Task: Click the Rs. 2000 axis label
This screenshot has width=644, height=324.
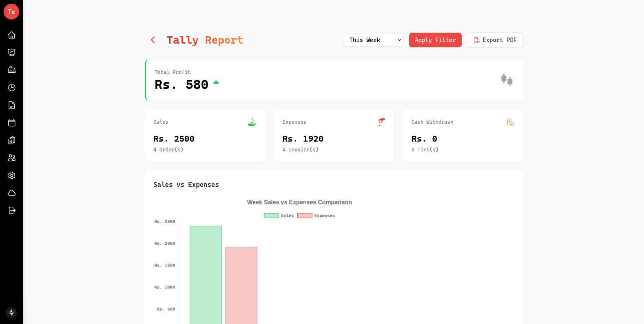Action: (x=165, y=244)
